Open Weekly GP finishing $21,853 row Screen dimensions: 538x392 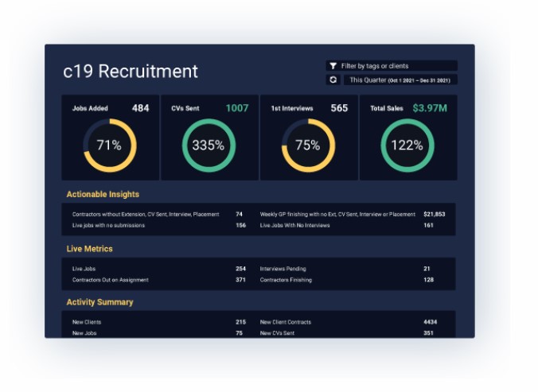click(x=337, y=214)
